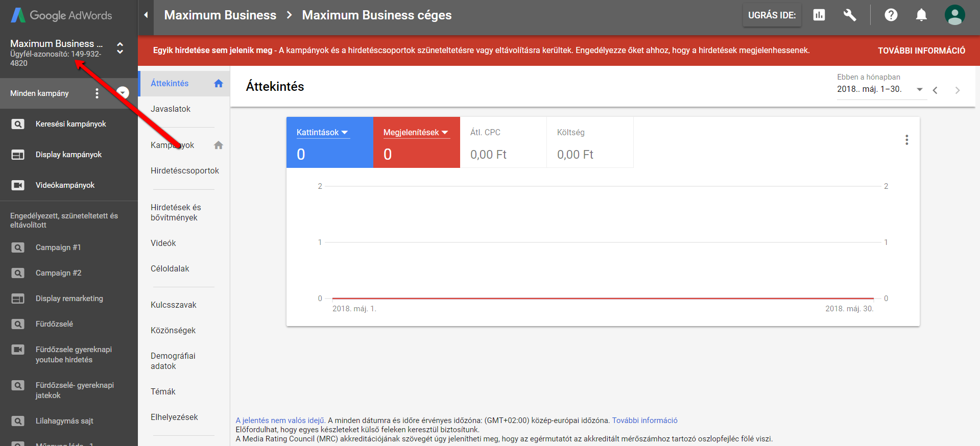
Task: Open the Hirdetéscsoportok page
Action: click(185, 170)
